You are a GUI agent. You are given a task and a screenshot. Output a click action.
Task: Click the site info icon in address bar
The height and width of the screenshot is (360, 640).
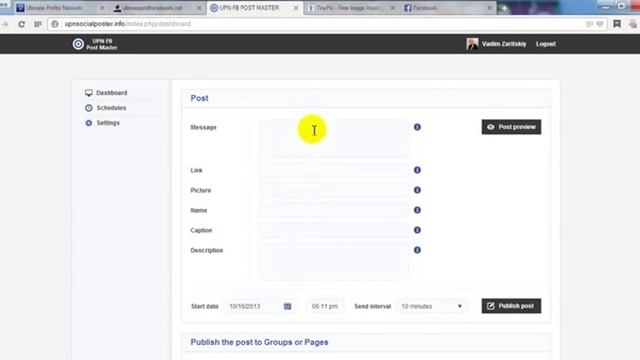(55, 24)
